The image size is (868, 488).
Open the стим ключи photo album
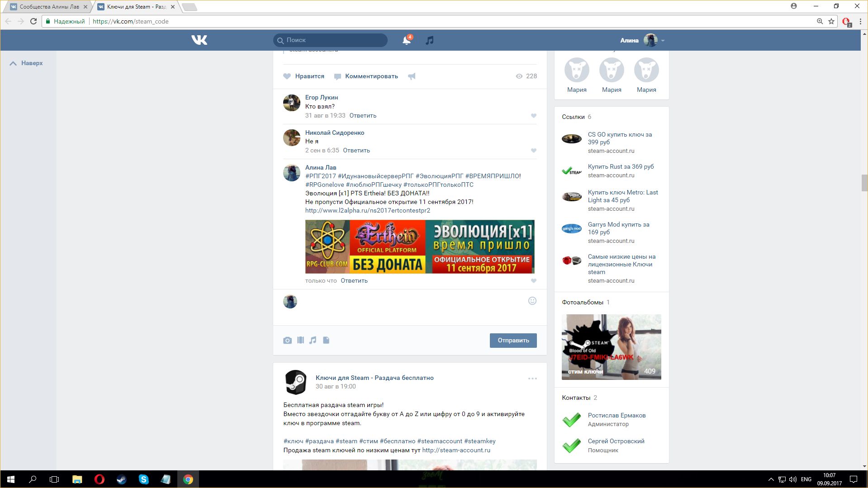click(x=612, y=347)
